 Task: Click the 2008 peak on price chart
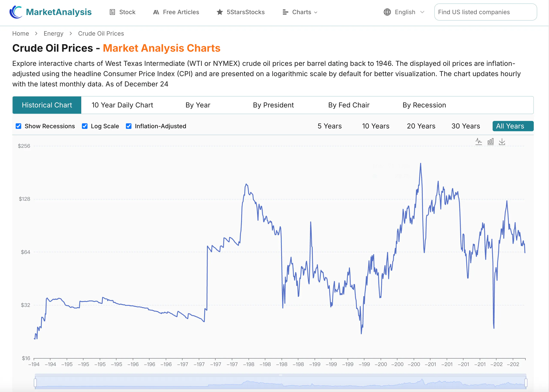[x=421, y=164]
